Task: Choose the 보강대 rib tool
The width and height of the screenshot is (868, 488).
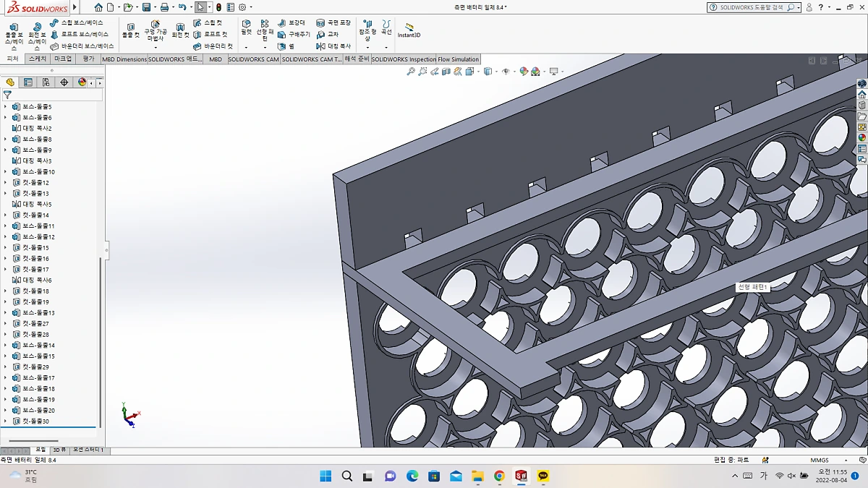Action: click(292, 22)
